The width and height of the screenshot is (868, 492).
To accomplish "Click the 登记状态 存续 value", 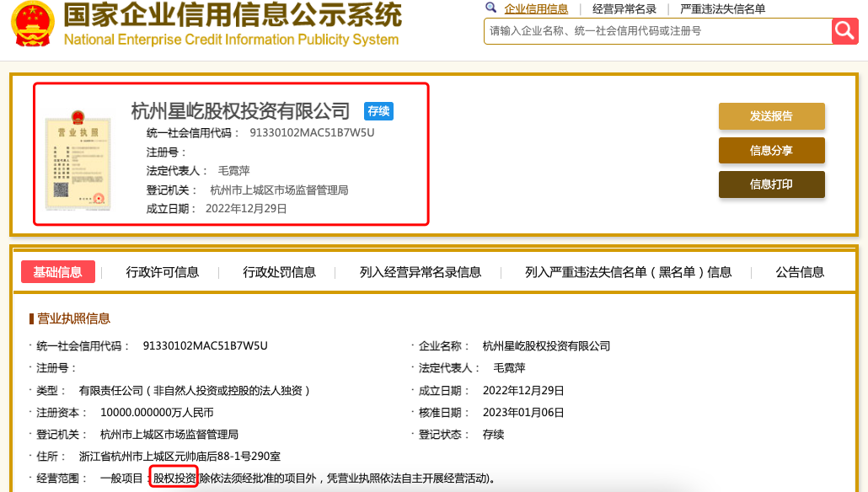I will click(x=493, y=435).
